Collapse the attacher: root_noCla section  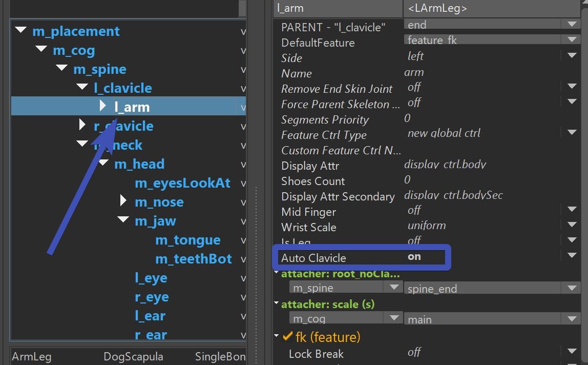pos(277,272)
